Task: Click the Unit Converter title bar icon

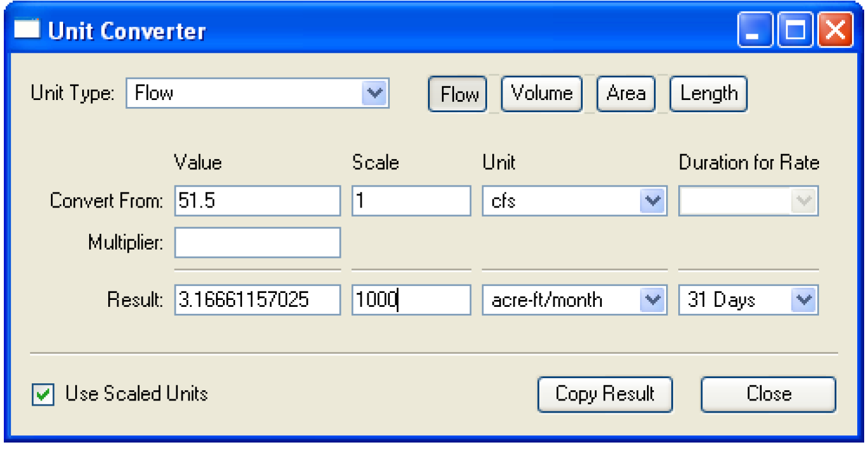Action: (x=27, y=29)
